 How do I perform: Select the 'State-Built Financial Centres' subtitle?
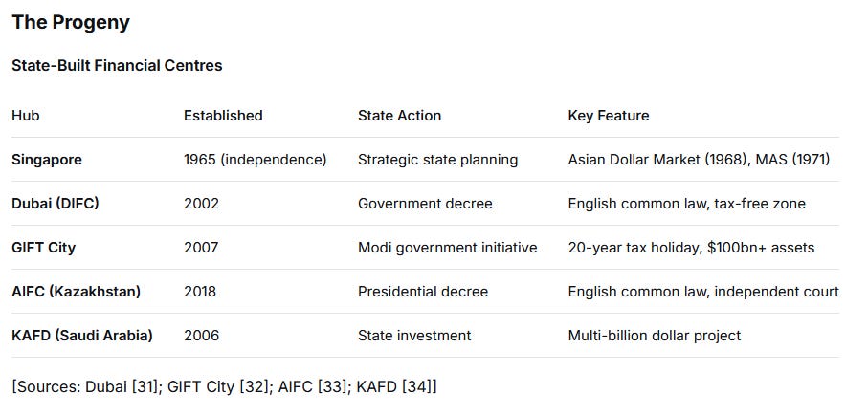point(117,65)
